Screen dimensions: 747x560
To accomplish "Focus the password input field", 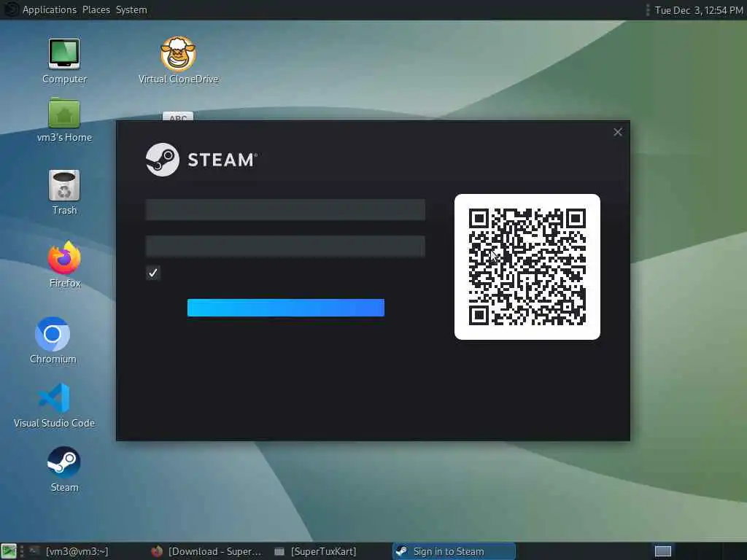I will coord(285,246).
